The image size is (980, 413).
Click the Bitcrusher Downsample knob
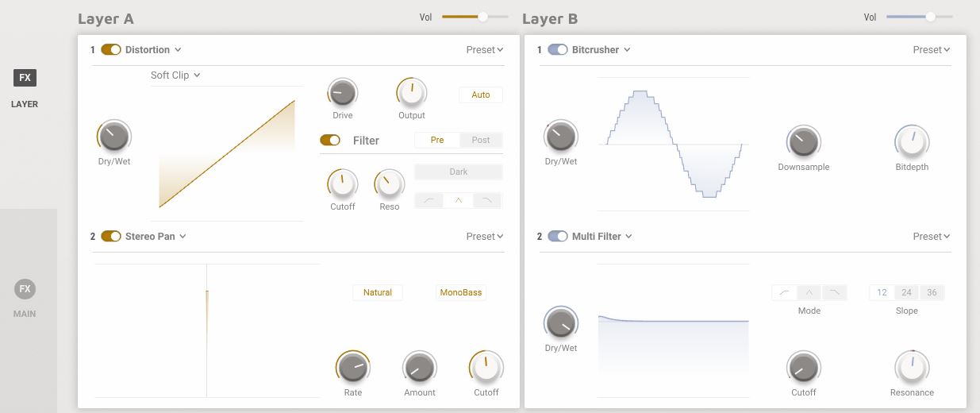point(803,141)
